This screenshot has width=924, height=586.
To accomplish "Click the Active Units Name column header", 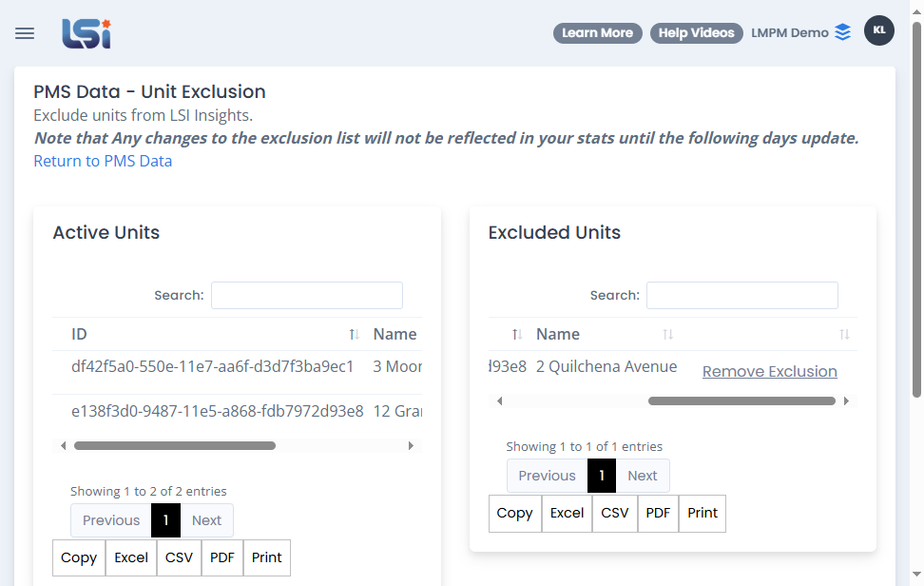I will pos(395,334).
